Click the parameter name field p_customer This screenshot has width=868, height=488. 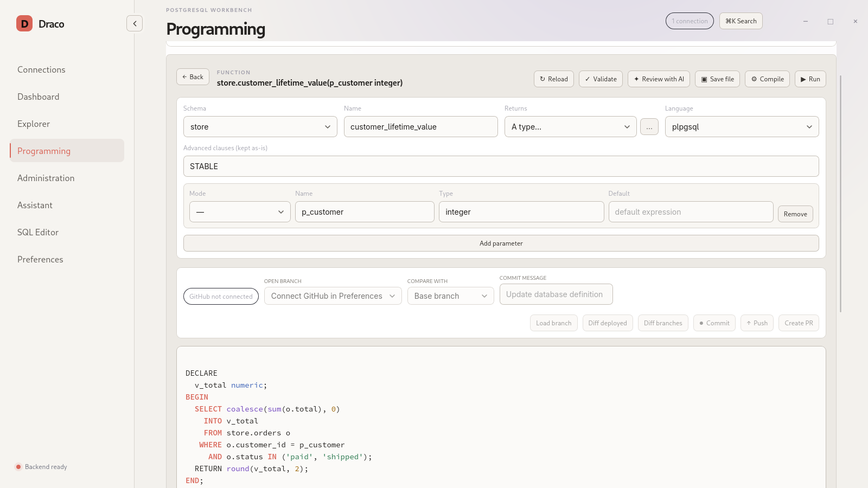click(365, 212)
